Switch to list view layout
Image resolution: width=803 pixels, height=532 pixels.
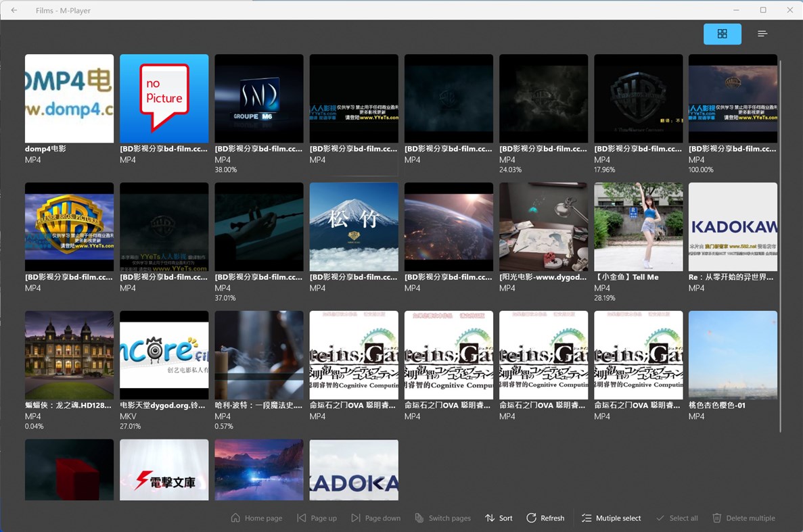pyautogui.click(x=762, y=33)
